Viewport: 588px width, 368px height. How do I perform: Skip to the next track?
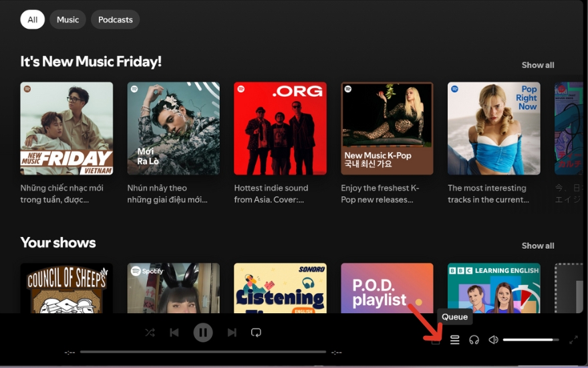coord(232,333)
